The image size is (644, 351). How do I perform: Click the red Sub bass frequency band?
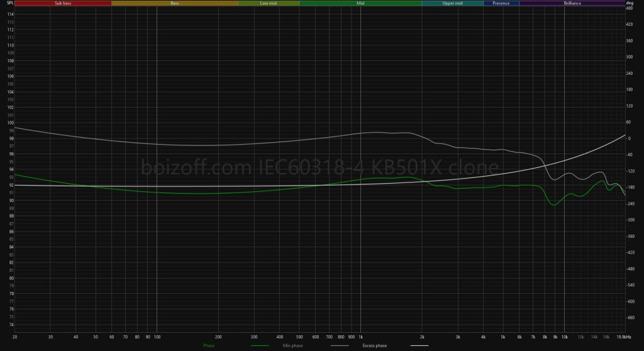[63, 3]
